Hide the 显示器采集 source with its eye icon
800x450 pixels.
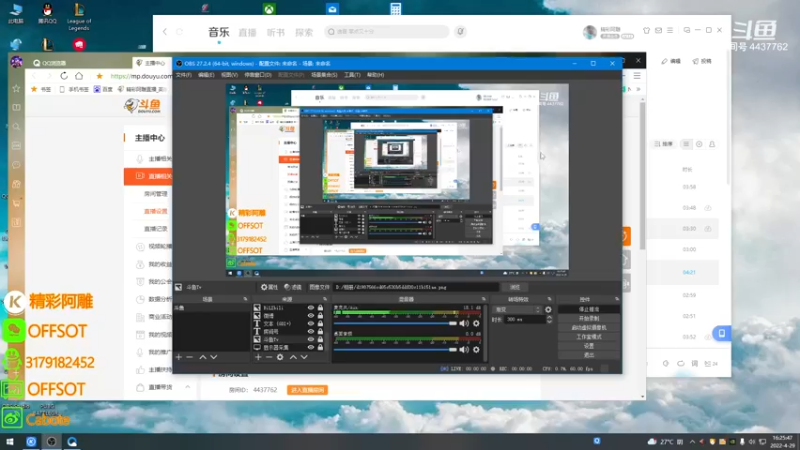tap(311, 347)
